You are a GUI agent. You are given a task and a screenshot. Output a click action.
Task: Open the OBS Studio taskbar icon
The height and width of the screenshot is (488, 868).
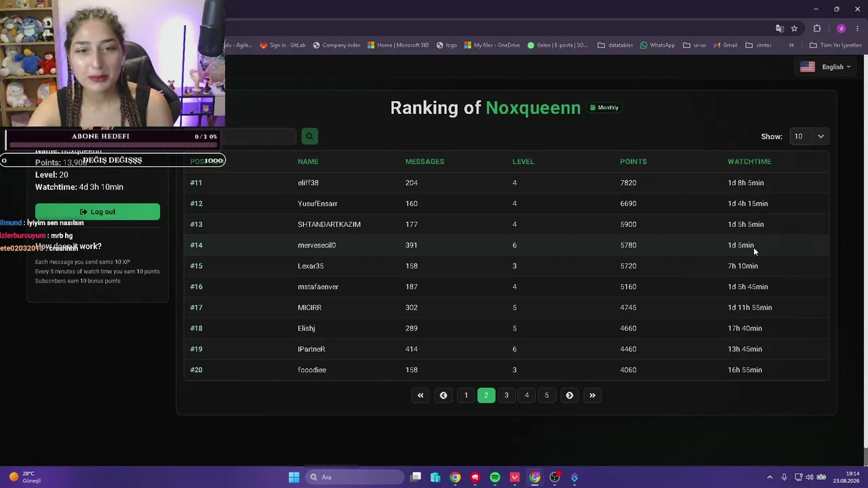(555, 477)
